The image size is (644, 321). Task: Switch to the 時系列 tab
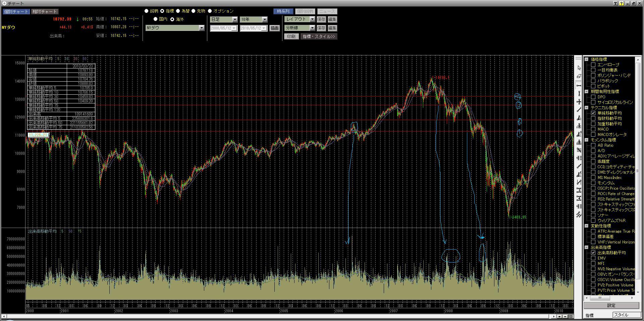(283, 11)
